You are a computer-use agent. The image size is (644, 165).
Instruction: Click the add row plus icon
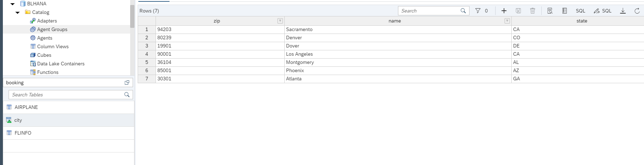pos(504,11)
